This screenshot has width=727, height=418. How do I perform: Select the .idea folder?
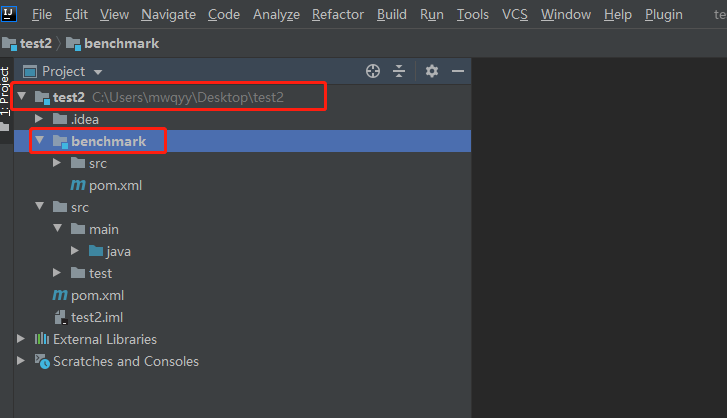pos(85,119)
